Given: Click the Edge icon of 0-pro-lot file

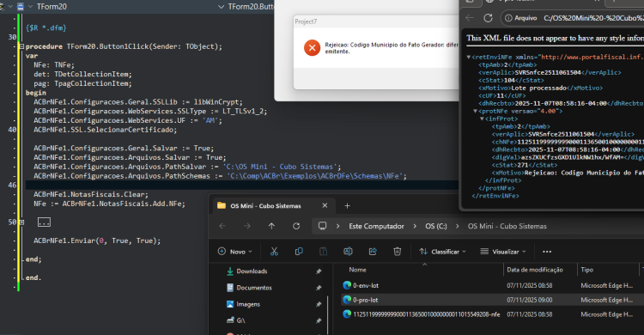Looking at the screenshot, I should pyautogui.click(x=347, y=300).
